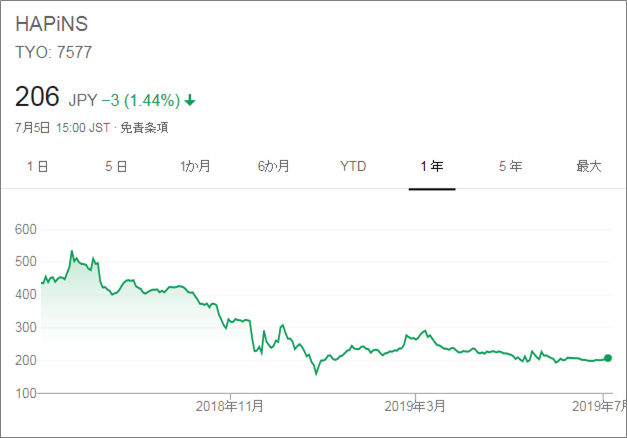
Task: Select the 1日 time range tab
Action: [x=38, y=166]
